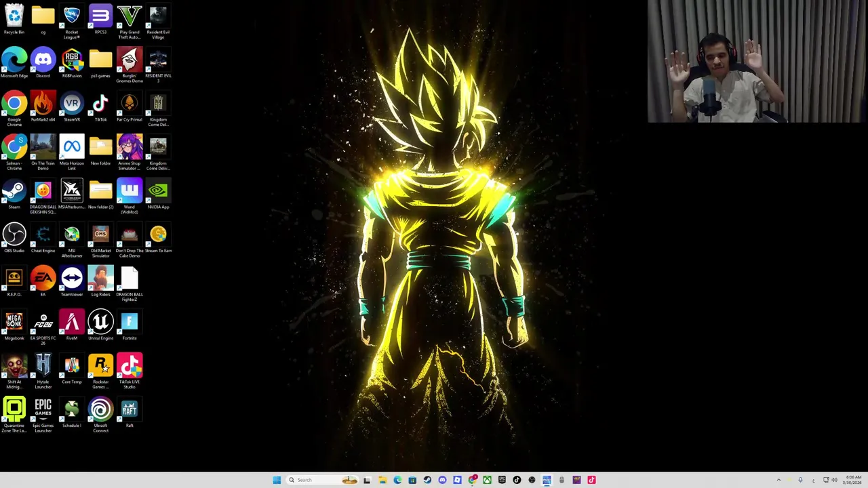868x488 pixels.
Task: Open Hytale Launcher desktop shortcut
Action: (x=43, y=372)
